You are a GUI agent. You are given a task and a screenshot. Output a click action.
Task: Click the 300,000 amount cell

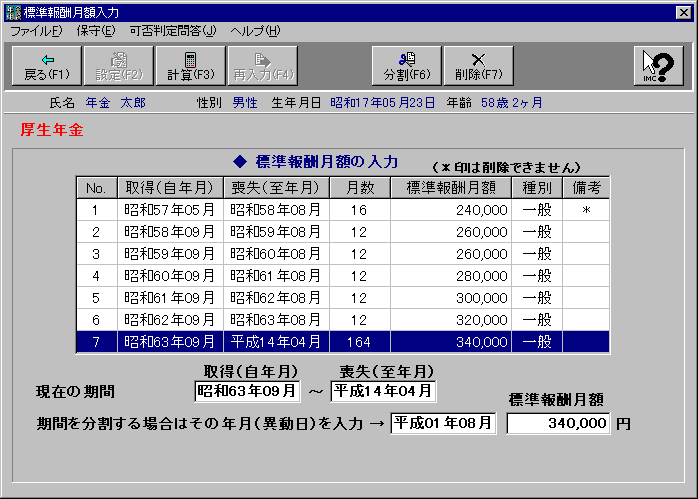[451, 298]
